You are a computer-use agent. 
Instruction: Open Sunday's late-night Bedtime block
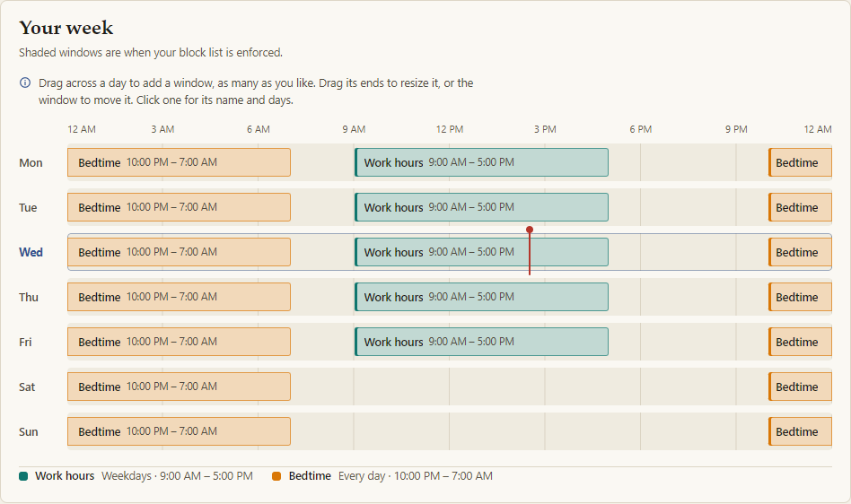point(800,432)
